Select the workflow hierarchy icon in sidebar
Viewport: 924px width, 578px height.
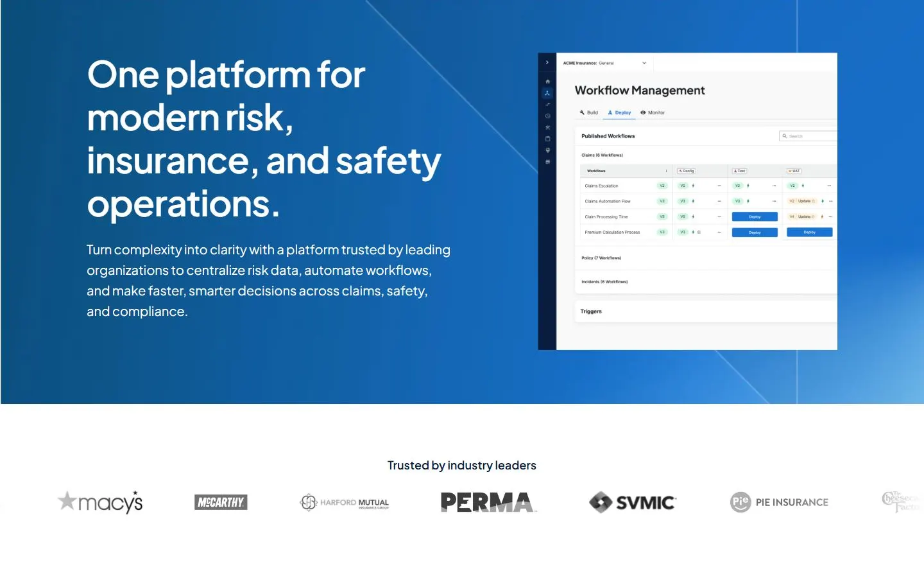pos(547,93)
